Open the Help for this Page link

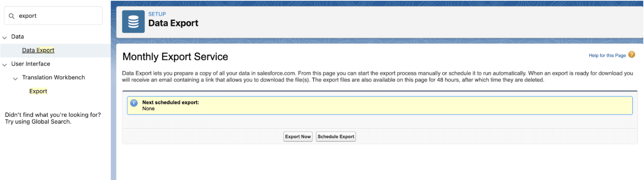pos(607,55)
